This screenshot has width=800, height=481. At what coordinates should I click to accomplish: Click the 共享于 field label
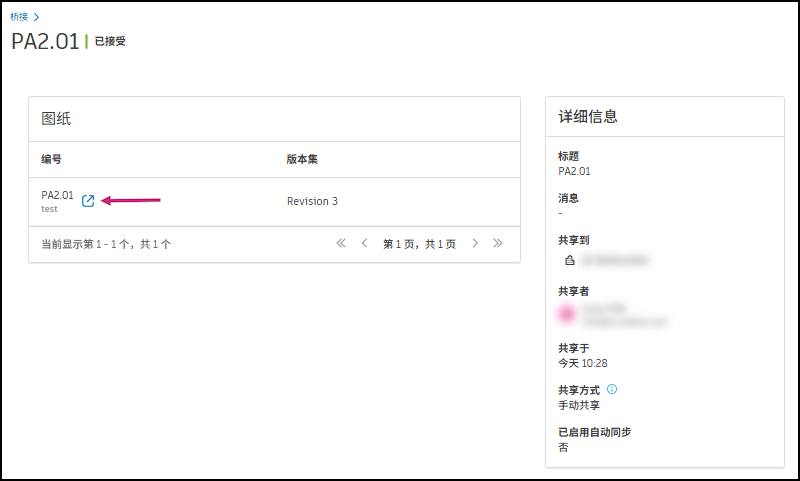point(573,348)
